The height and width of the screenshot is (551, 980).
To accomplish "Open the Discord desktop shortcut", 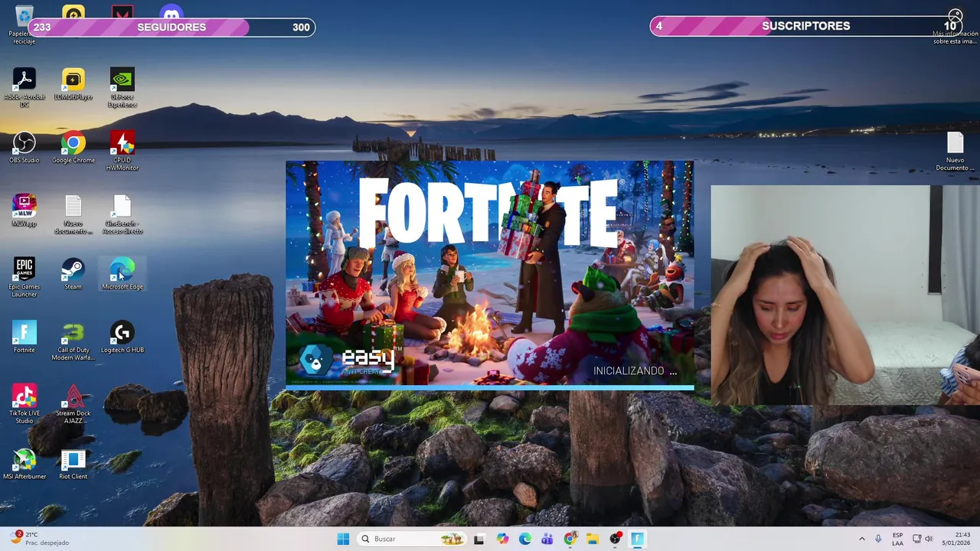I will pyautogui.click(x=171, y=12).
